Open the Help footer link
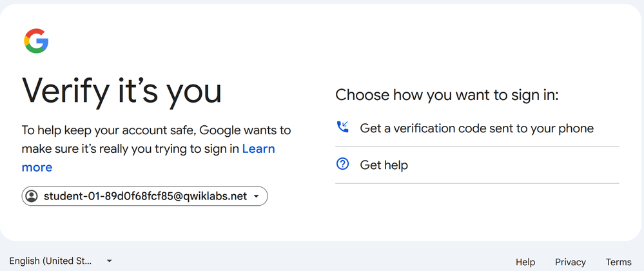The width and height of the screenshot is (644, 271). 525,262
